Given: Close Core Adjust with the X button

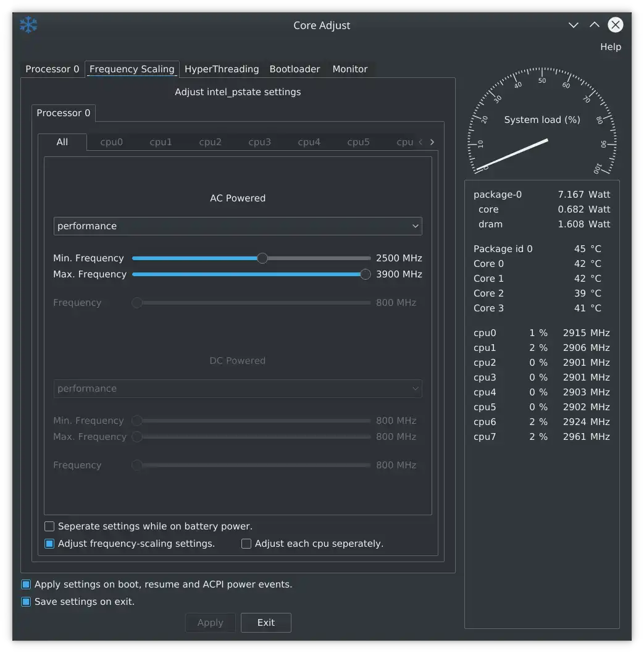Looking at the screenshot, I should (x=615, y=25).
